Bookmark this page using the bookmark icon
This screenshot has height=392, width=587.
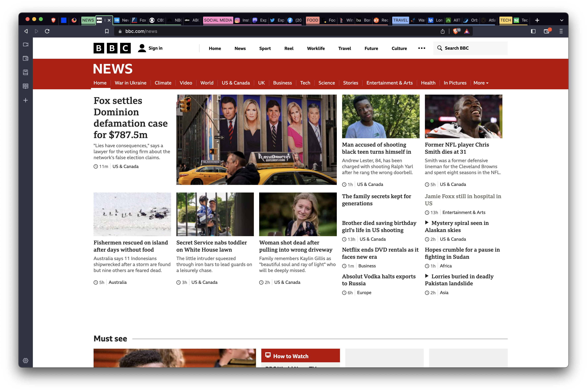point(107,31)
